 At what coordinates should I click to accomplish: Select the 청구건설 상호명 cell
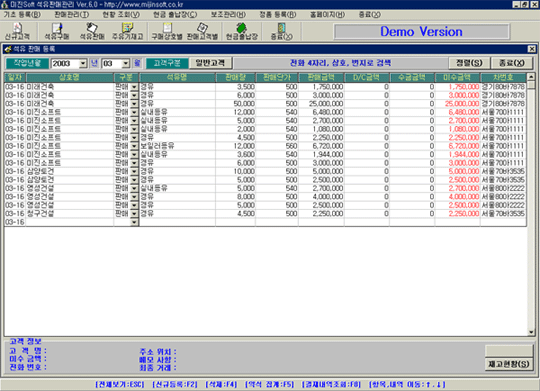pyautogui.click(x=70, y=214)
